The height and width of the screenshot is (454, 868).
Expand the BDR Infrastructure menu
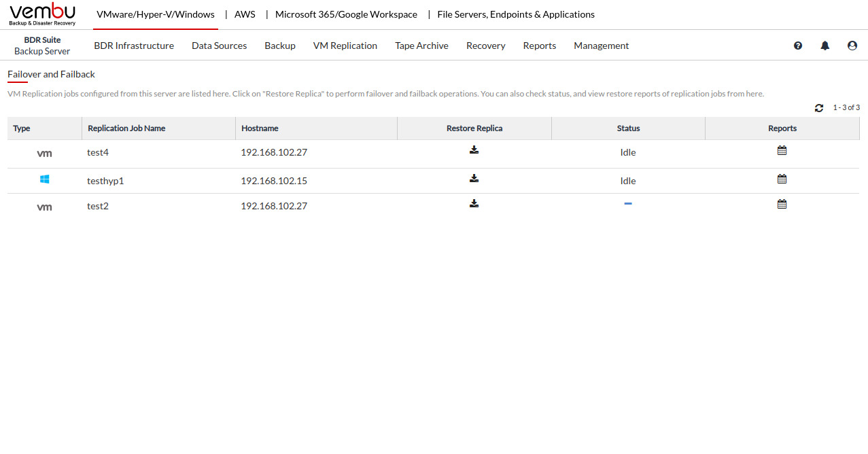pyautogui.click(x=134, y=46)
